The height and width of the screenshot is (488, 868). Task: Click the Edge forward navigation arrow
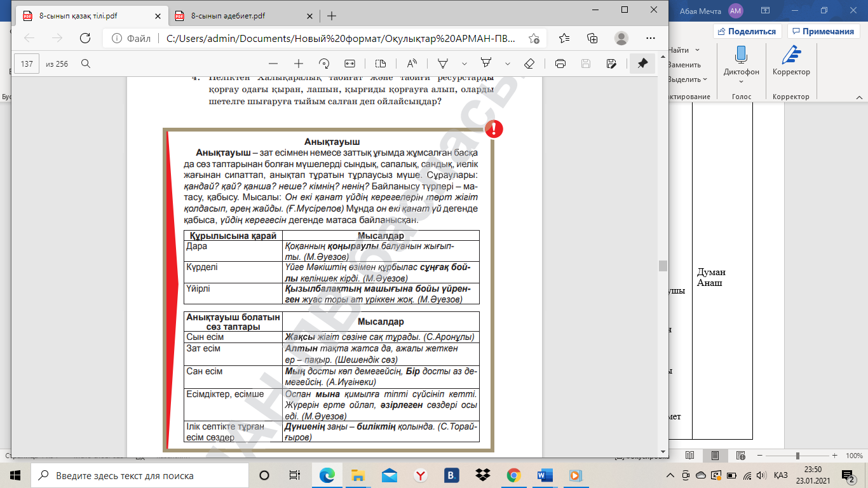[57, 37]
